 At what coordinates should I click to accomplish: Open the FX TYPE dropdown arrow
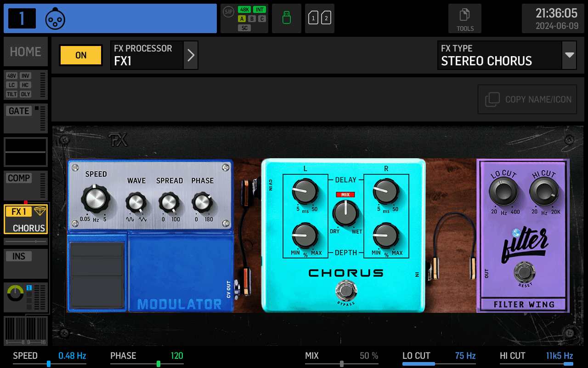570,55
